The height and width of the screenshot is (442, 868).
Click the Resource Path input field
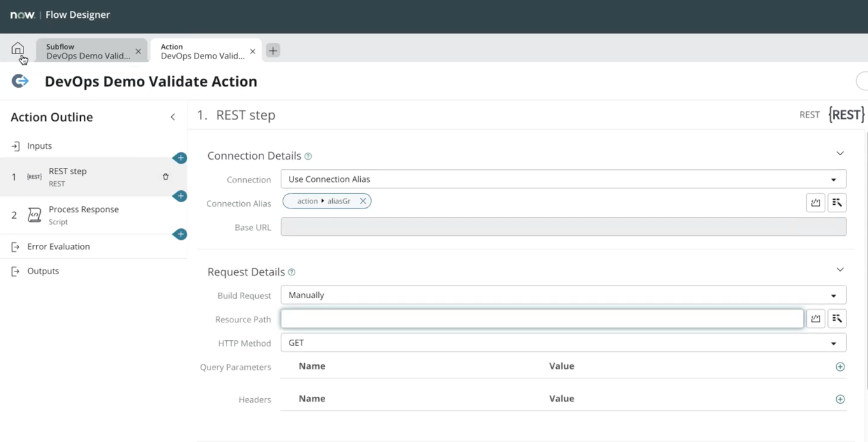542,319
